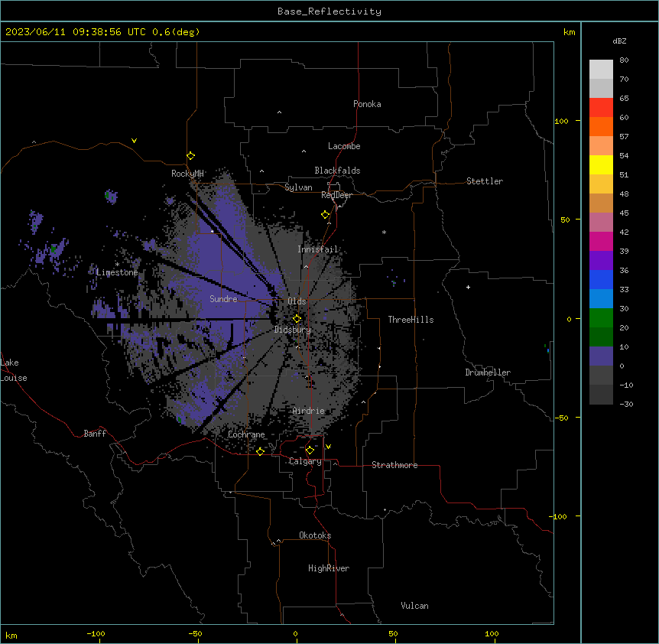Click the yellow diamond marker above the Calgary label
659x644 pixels.
(310, 450)
